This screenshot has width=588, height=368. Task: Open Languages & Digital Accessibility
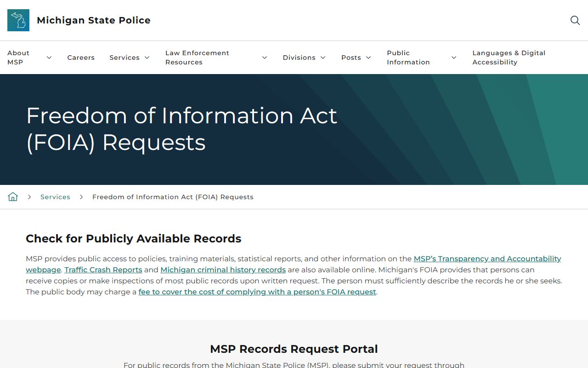point(509,57)
